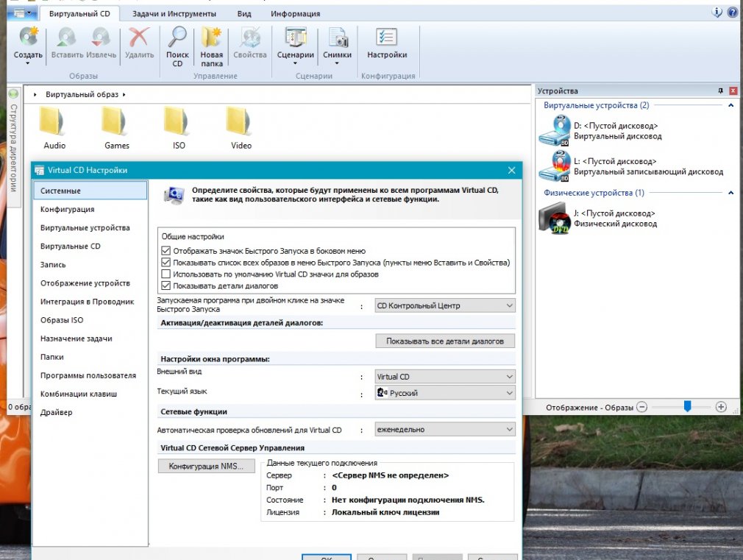Screen dimensions: 743x560
Task: Select Образы ISO settings category
Action: [90, 320]
